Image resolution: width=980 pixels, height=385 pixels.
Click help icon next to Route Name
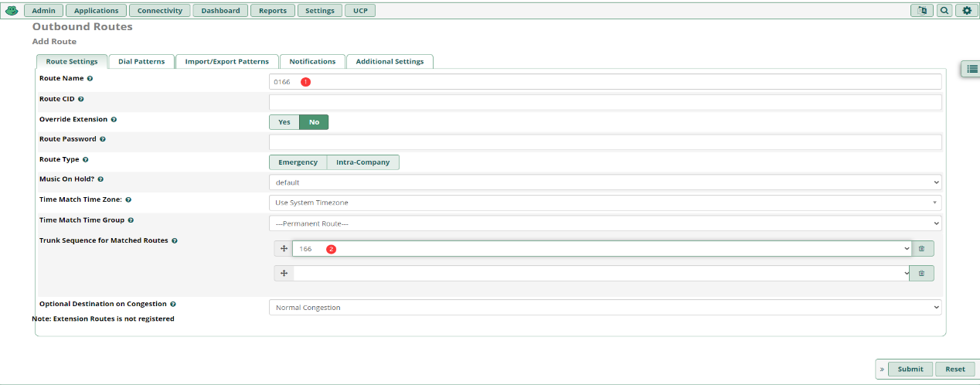coord(90,79)
